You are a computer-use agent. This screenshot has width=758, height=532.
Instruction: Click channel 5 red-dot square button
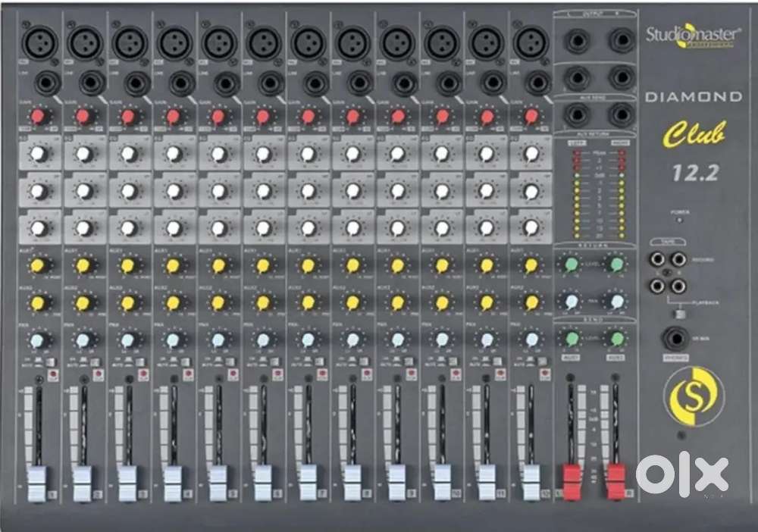(x=233, y=374)
